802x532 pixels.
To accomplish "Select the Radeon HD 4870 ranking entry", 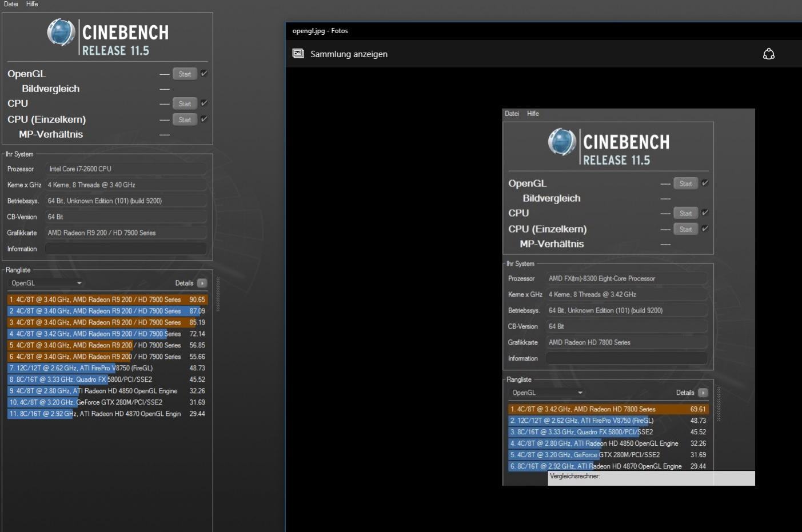I will [x=107, y=414].
